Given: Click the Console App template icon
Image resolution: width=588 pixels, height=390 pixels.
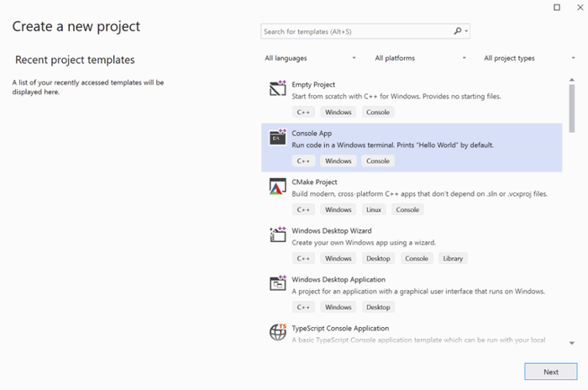Looking at the screenshot, I should tap(277, 137).
